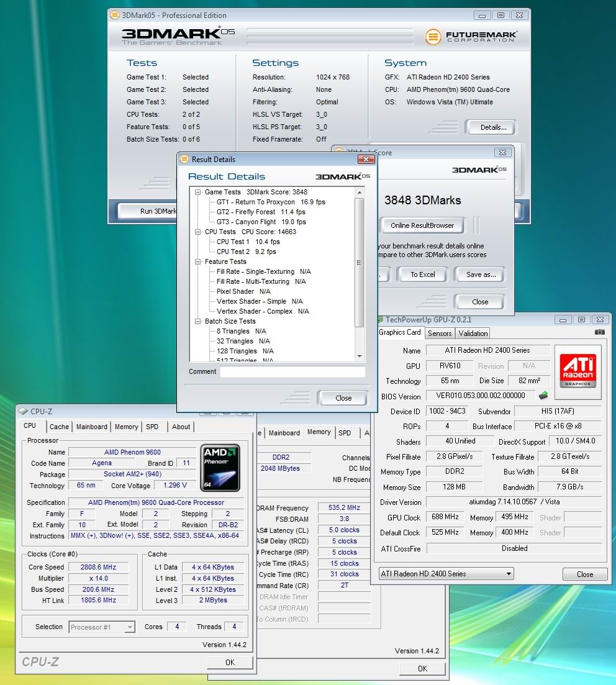
Task: Collapse the CPU Tests tree node
Action: pyautogui.click(x=197, y=232)
